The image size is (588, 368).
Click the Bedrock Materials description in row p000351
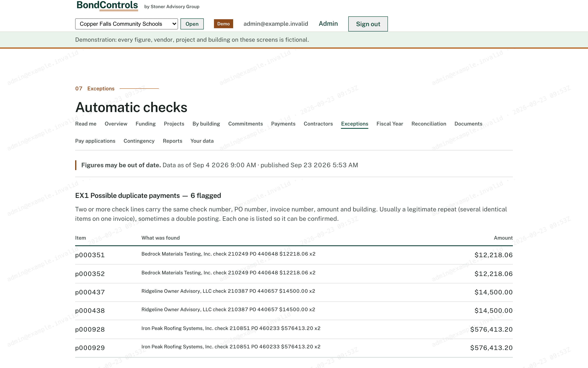[x=228, y=254]
